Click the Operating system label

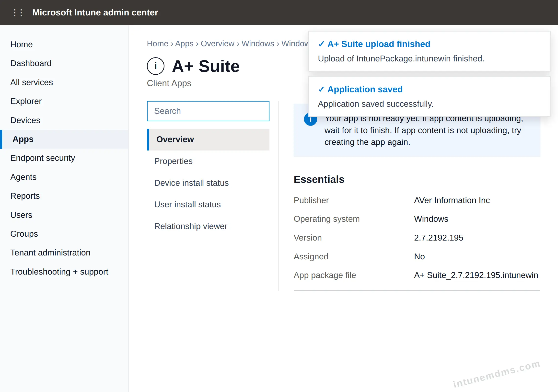click(x=327, y=219)
